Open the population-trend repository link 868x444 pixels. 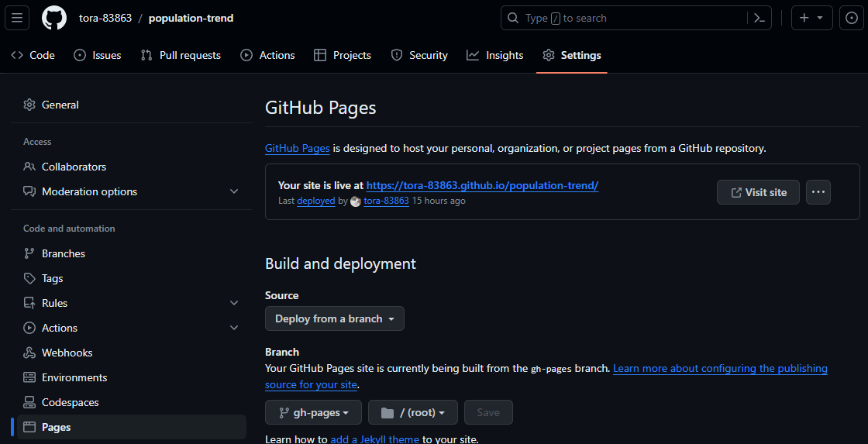(191, 19)
